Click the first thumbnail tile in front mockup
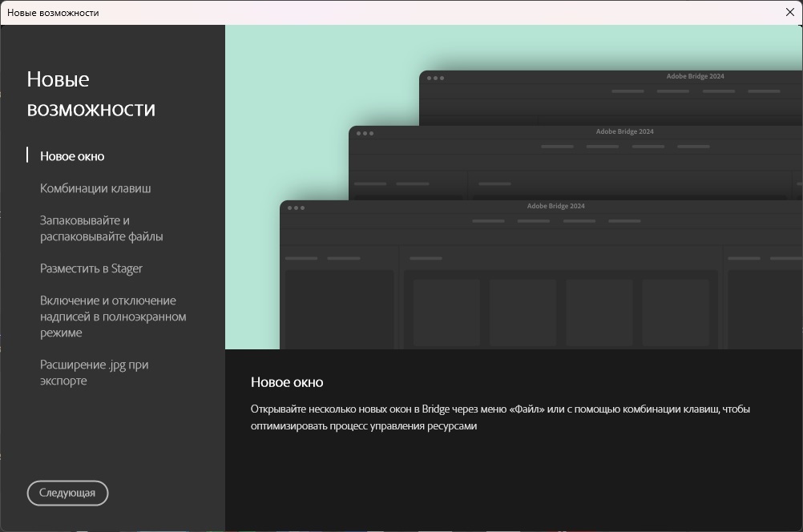This screenshot has width=803, height=532. click(446, 312)
